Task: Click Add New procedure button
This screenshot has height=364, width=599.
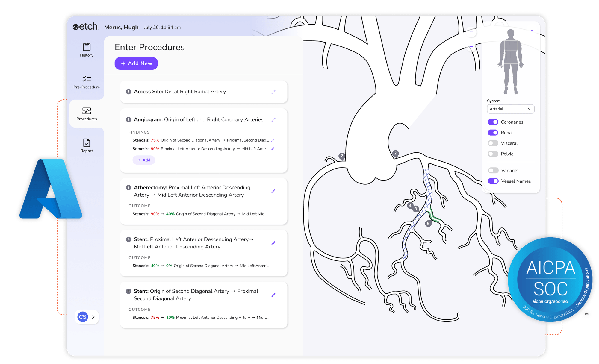Action: pos(136,63)
